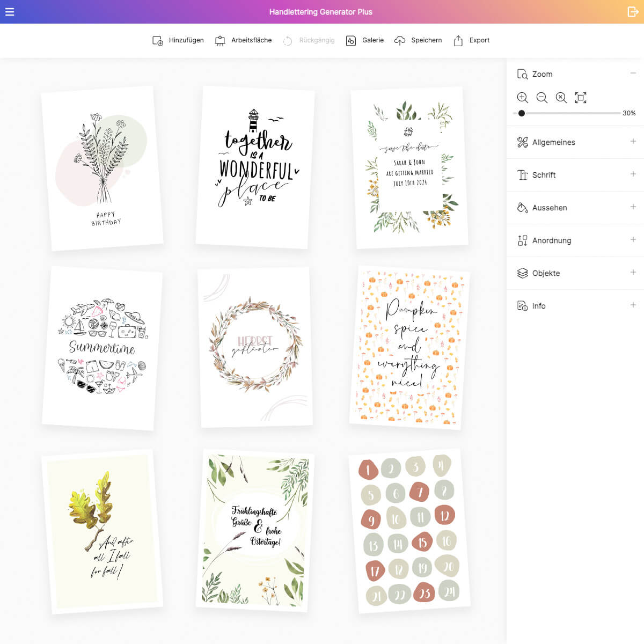Select the Herbst wreath template

255,347
